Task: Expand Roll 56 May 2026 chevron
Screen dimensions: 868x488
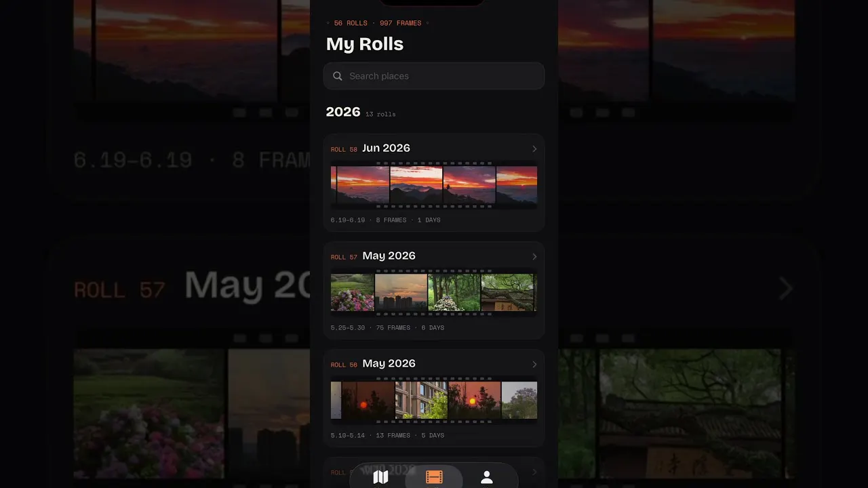Action: point(534,364)
